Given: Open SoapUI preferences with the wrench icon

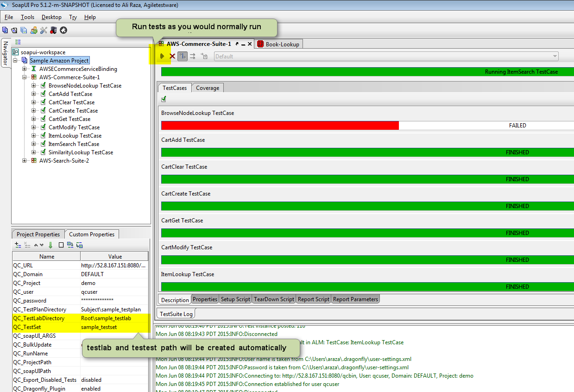Looking at the screenshot, I should tap(44, 30).
